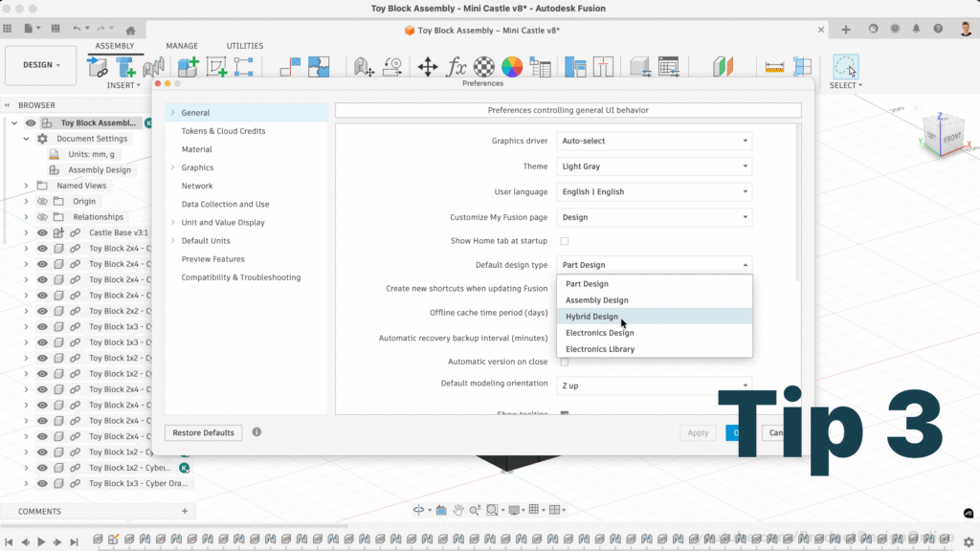Select the Pan hand tool
This screenshot has width=980, height=551.
pos(459,510)
